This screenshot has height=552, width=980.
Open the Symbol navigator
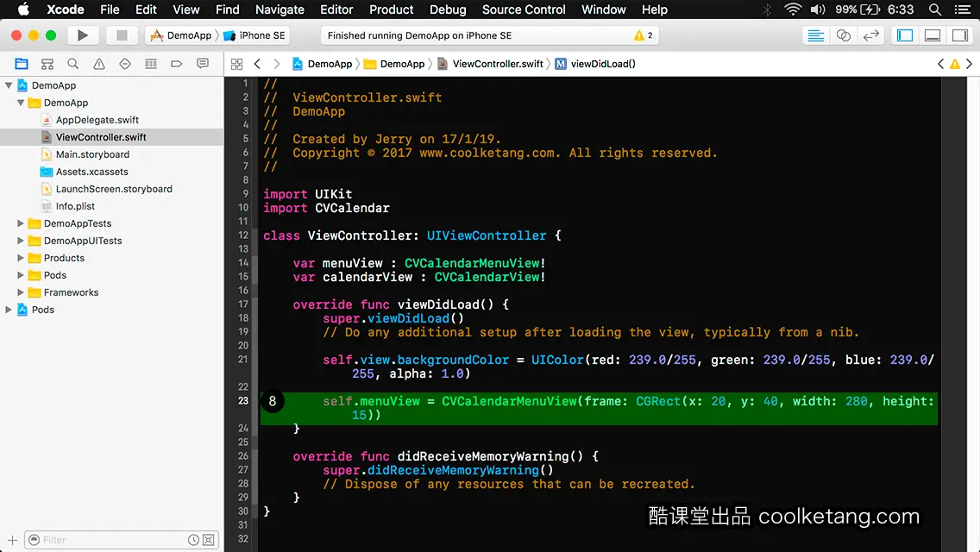47,64
